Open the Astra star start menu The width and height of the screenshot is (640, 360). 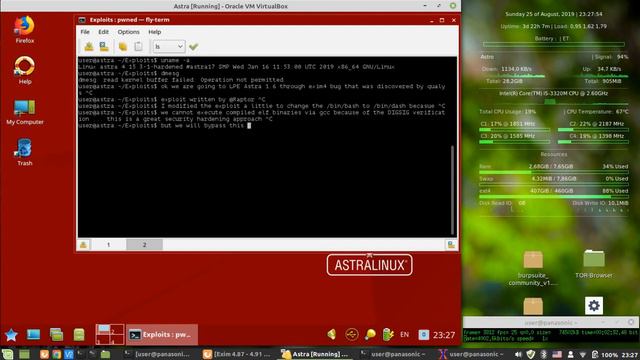[11, 335]
